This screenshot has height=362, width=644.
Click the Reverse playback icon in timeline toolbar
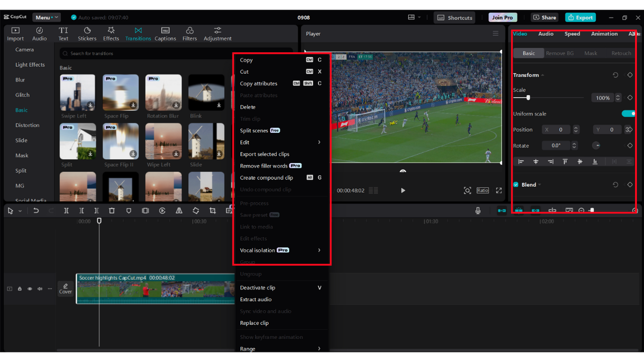(x=162, y=211)
